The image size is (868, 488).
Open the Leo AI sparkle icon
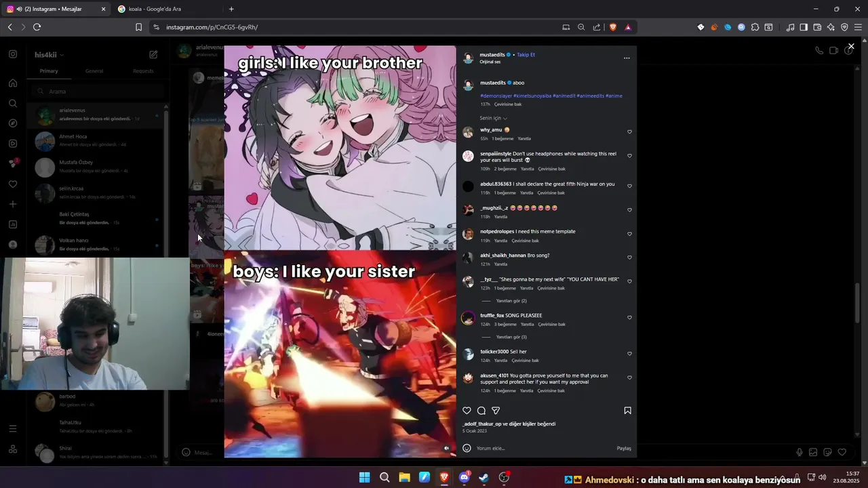click(x=831, y=27)
